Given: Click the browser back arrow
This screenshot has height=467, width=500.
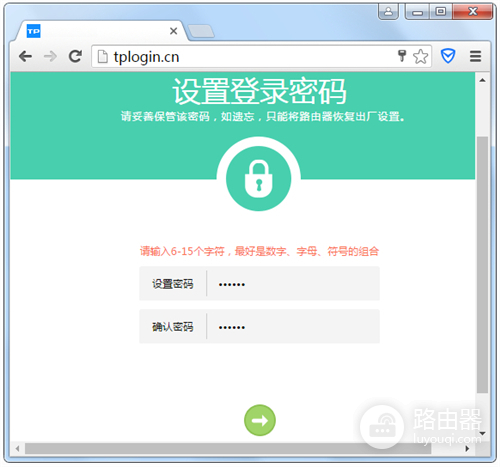Looking at the screenshot, I should [x=25, y=56].
